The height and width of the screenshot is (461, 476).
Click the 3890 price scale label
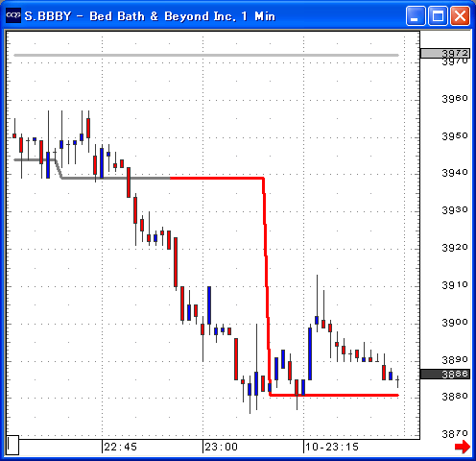pyautogui.click(x=455, y=360)
